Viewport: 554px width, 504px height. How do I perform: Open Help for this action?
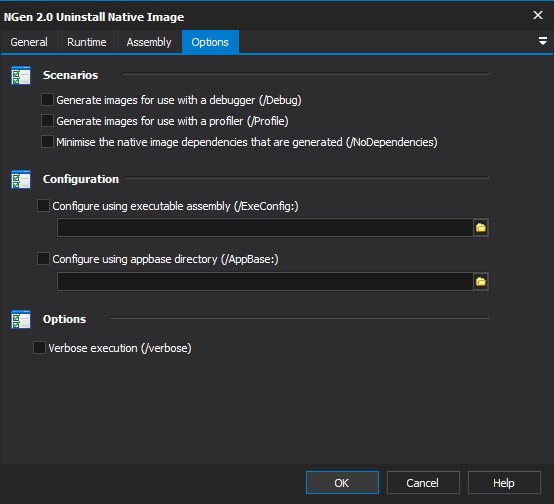click(504, 482)
